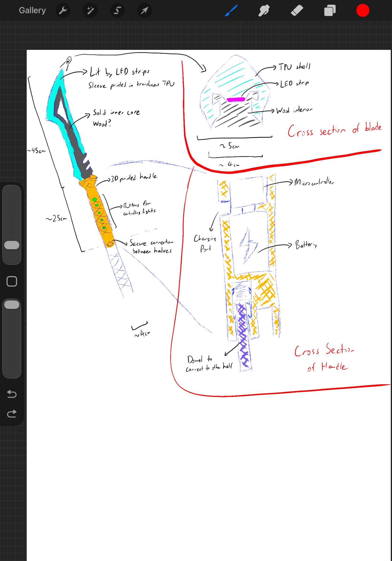The width and height of the screenshot is (392, 561).
Task: Select the Smudge tool
Action: 264,11
